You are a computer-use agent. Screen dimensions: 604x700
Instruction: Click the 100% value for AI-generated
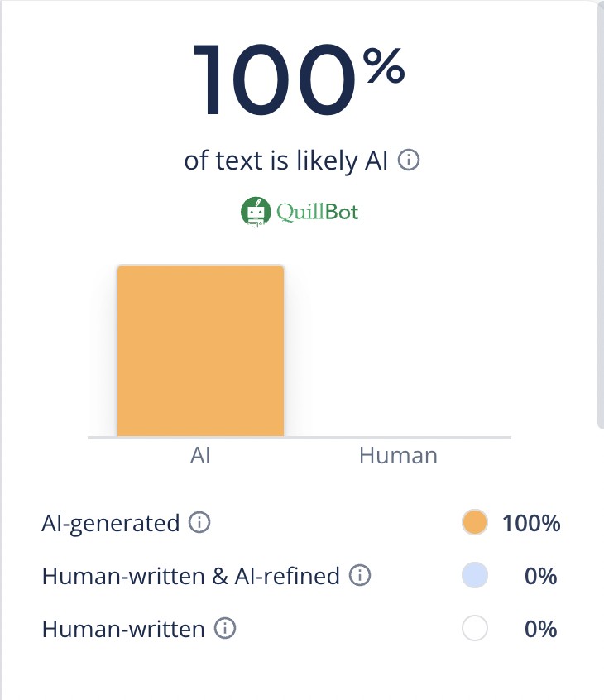point(532,523)
